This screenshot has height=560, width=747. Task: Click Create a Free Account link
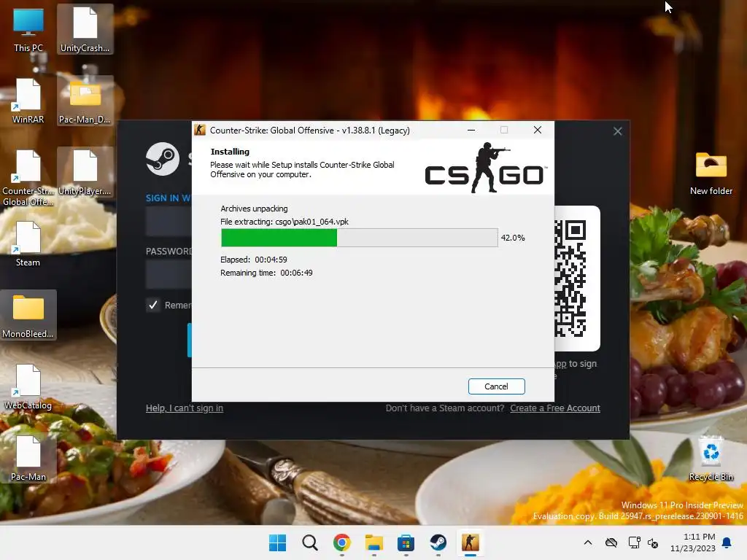click(555, 408)
